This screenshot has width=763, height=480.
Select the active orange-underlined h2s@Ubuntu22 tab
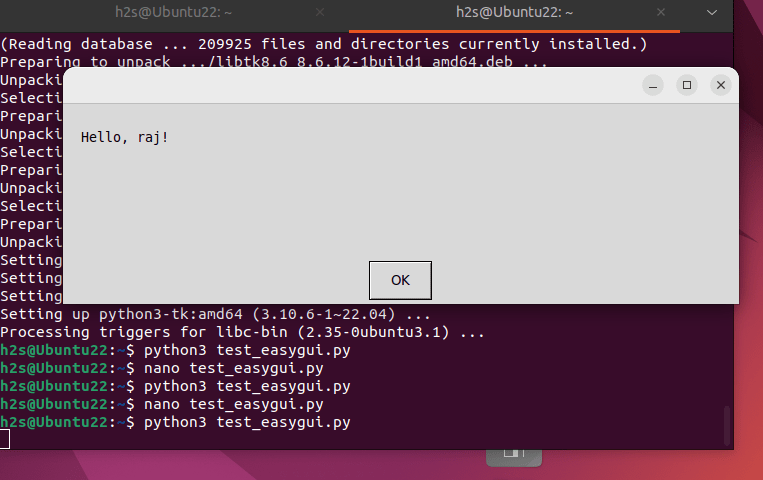point(514,12)
